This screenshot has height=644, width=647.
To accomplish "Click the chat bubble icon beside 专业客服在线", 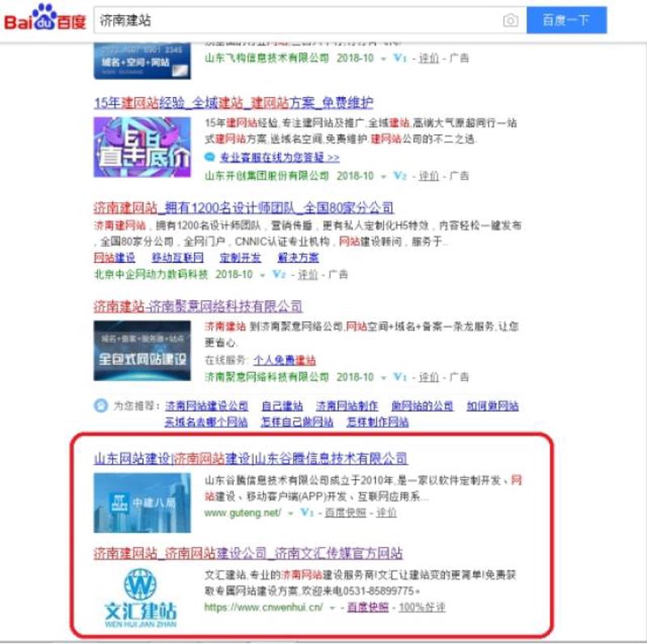I will tap(209, 157).
